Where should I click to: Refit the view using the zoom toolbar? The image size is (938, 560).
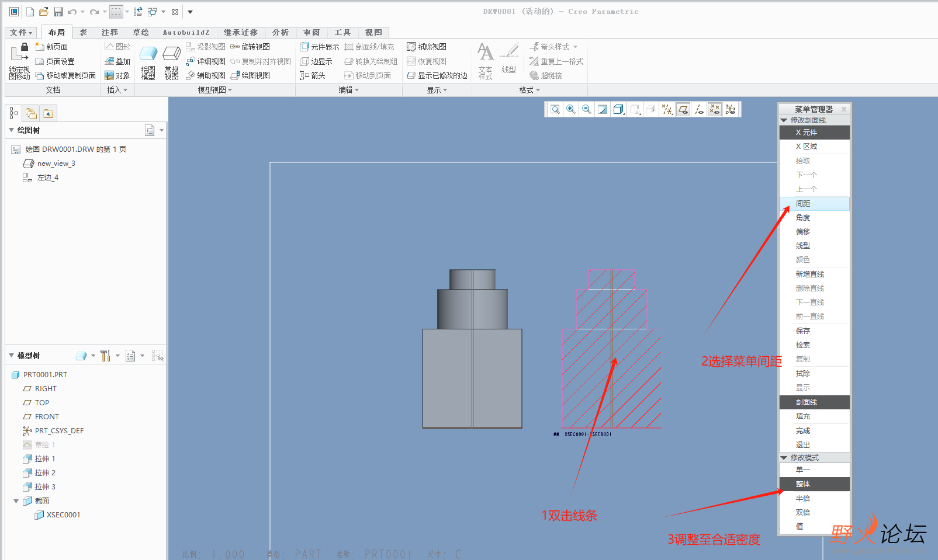[x=555, y=109]
